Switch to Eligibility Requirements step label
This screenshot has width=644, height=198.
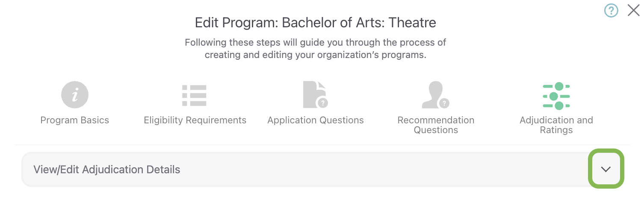[x=195, y=120]
